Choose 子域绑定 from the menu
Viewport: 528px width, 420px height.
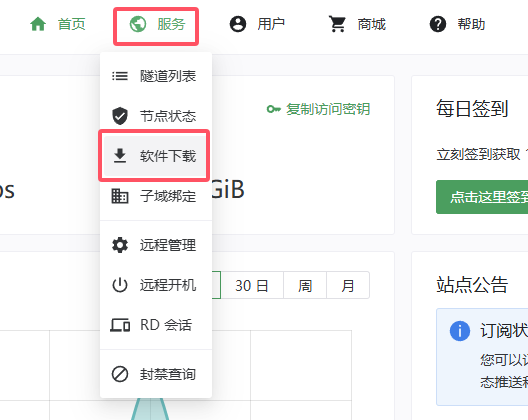pyautogui.click(x=156, y=196)
